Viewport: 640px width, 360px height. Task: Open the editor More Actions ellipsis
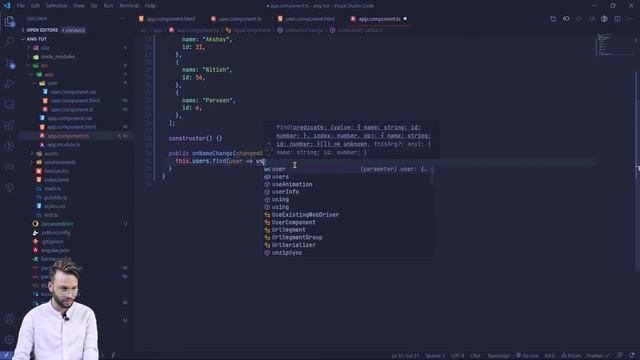coord(631,19)
